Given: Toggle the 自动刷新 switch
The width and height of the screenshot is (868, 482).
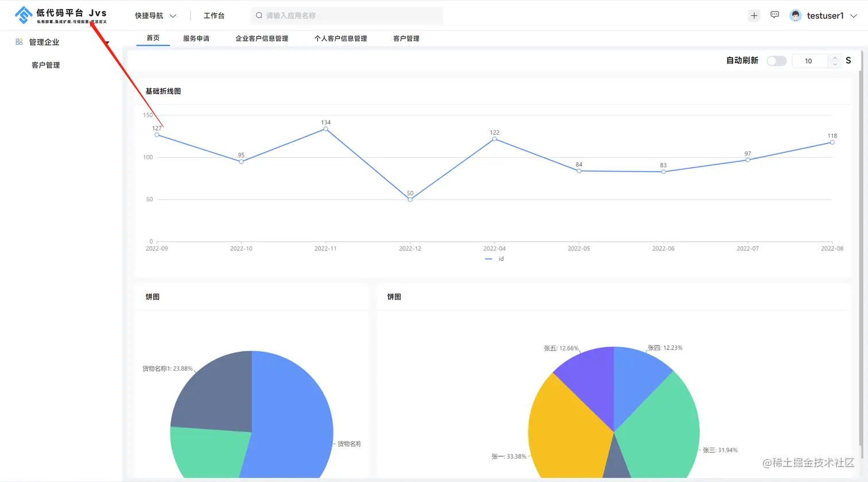Looking at the screenshot, I should [776, 61].
